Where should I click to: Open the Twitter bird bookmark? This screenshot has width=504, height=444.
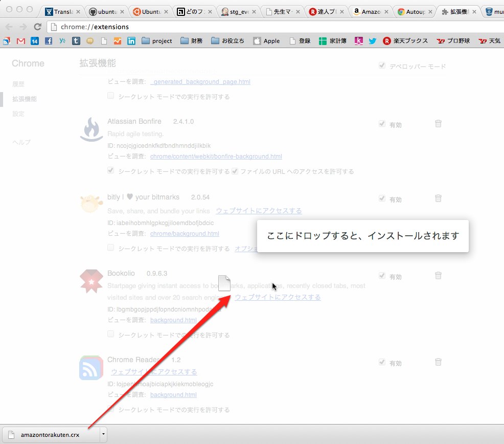tap(373, 41)
